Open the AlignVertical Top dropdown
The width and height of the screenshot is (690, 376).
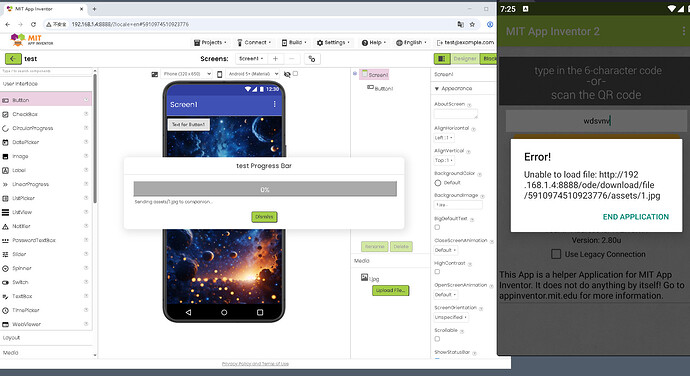(444, 160)
